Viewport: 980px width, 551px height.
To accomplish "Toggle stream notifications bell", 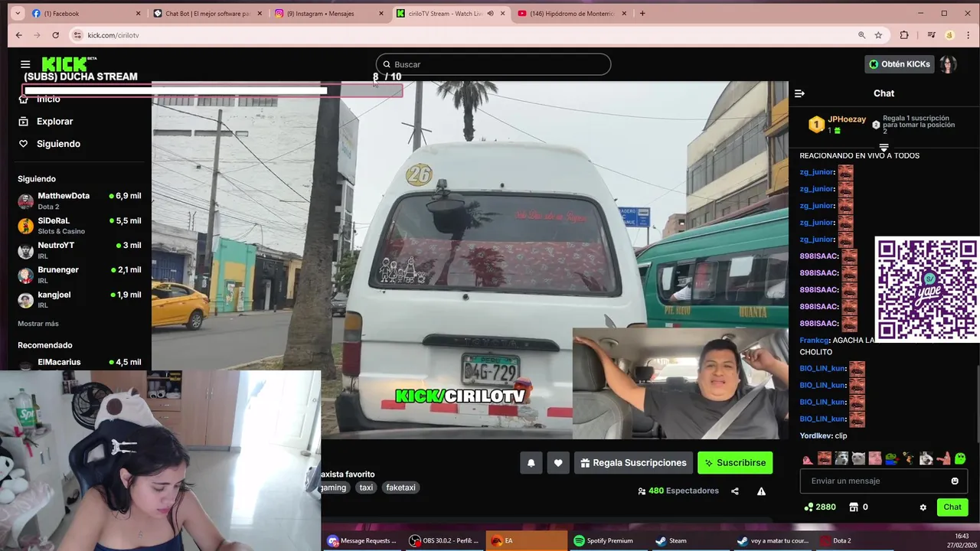I will [531, 463].
